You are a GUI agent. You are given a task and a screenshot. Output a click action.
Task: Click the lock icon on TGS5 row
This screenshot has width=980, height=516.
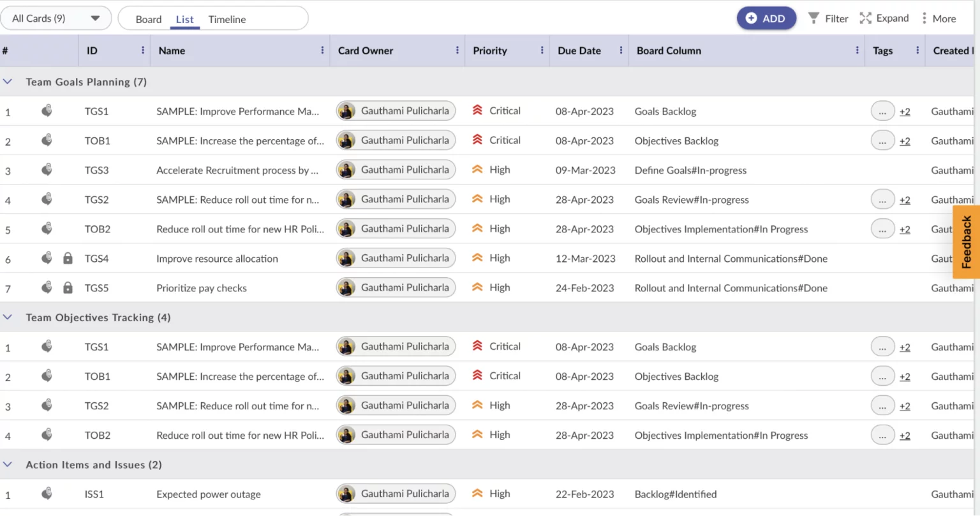68,287
